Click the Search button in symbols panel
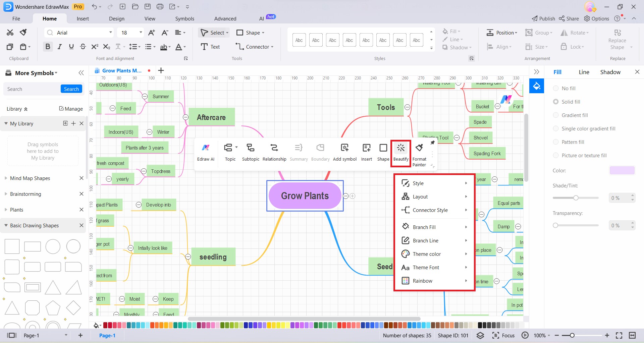The height and width of the screenshot is (343, 644). (71, 89)
